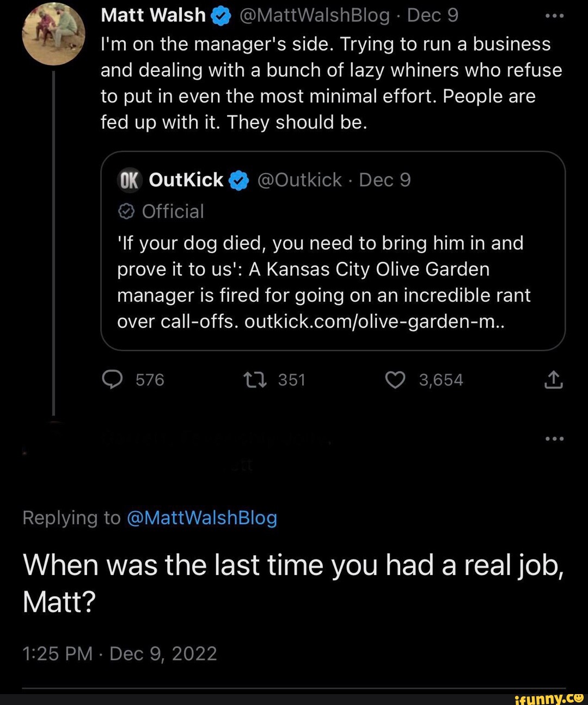The width and height of the screenshot is (588, 705).
Task: Open the outkick.com article link
Action: [x=375, y=321]
